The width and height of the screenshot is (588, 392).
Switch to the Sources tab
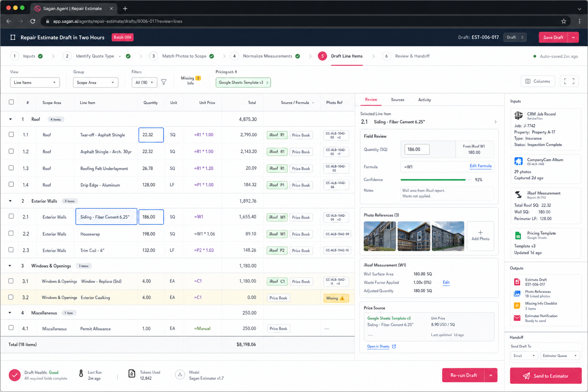pyautogui.click(x=397, y=100)
